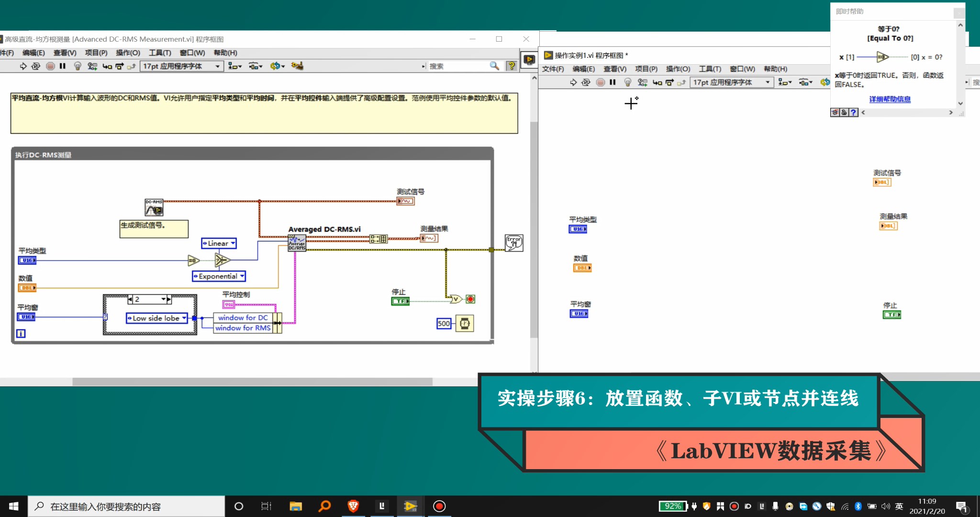Open Align Objects dropdown in Advanced DC-RMS toolbar
980x517 pixels.
point(235,66)
